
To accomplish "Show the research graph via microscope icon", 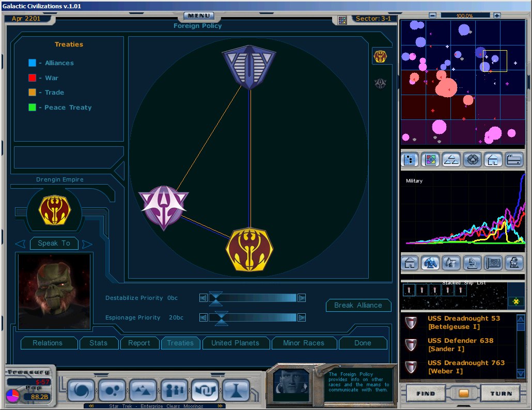I will pos(472,263).
